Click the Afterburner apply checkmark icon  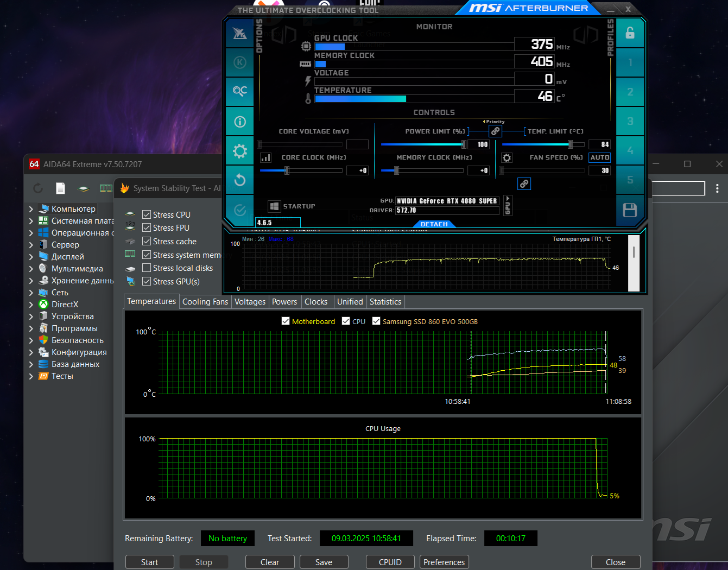coord(240,210)
